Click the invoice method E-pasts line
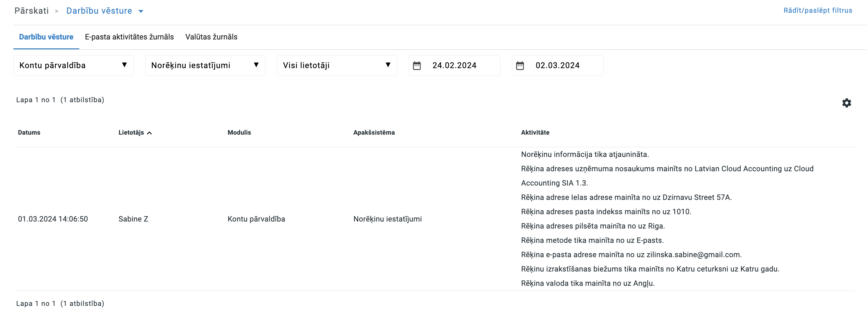 [x=592, y=240]
